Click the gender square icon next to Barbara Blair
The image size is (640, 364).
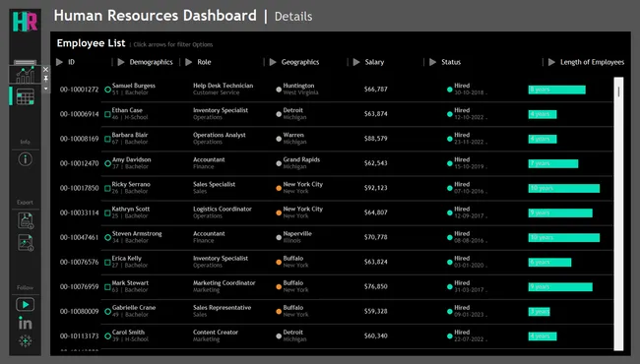click(x=107, y=139)
